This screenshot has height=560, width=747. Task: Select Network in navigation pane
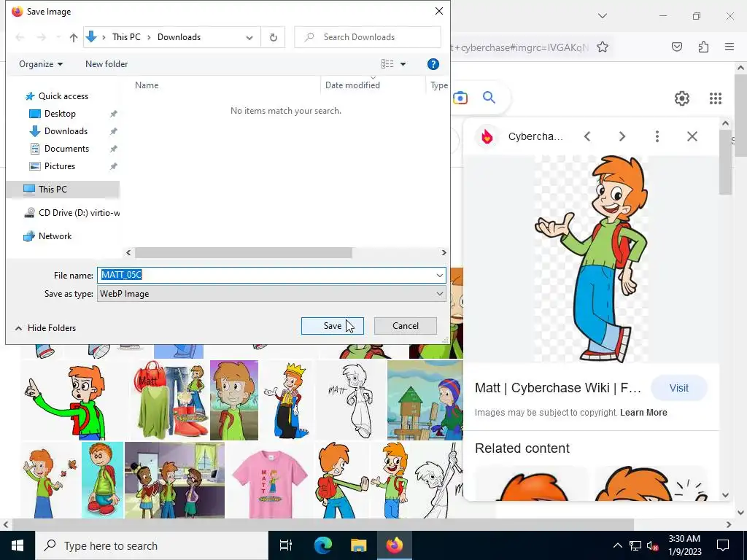(55, 236)
